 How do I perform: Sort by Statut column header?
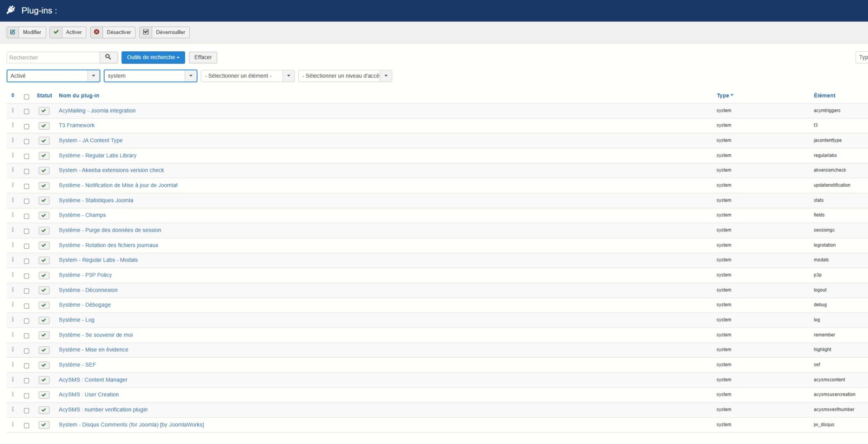(44, 95)
